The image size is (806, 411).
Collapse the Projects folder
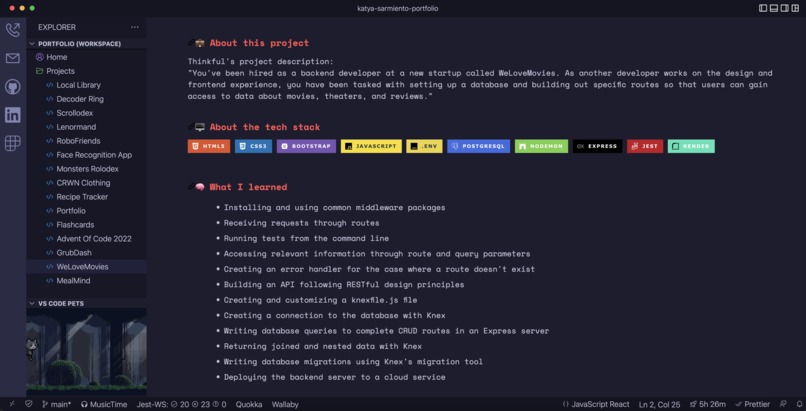(x=86, y=71)
